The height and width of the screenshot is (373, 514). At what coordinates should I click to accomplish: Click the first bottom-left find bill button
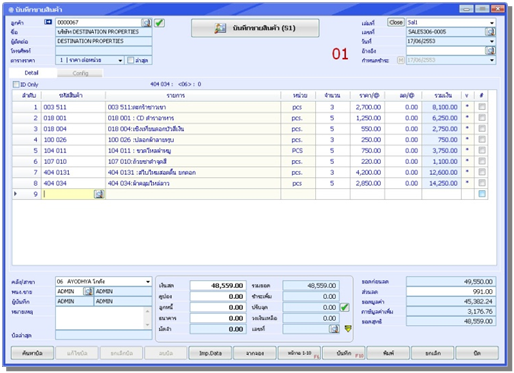[x=32, y=353]
